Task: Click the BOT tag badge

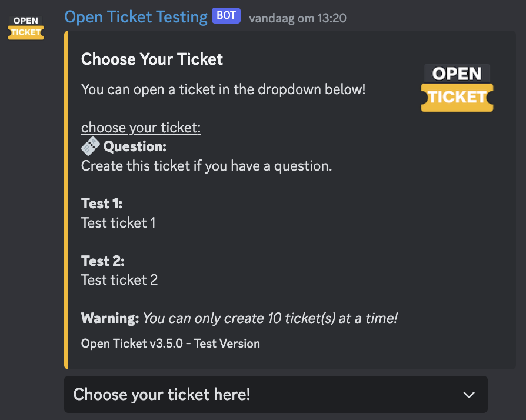Action: (226, 16)
